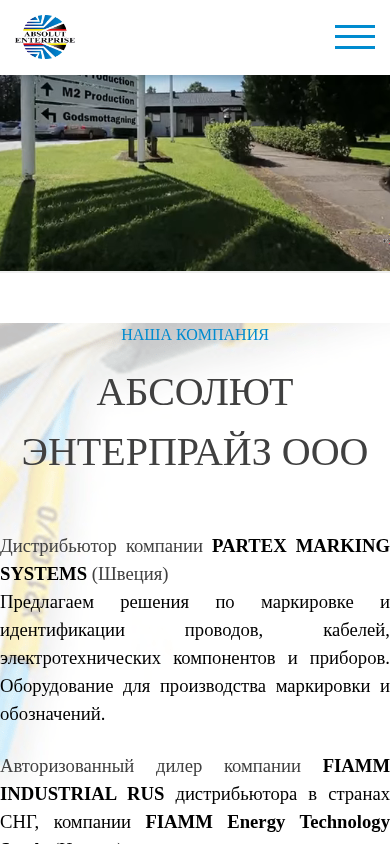Click the ЭНТЕРПРАЙЗ ООО title line

(x=195, y=452)
